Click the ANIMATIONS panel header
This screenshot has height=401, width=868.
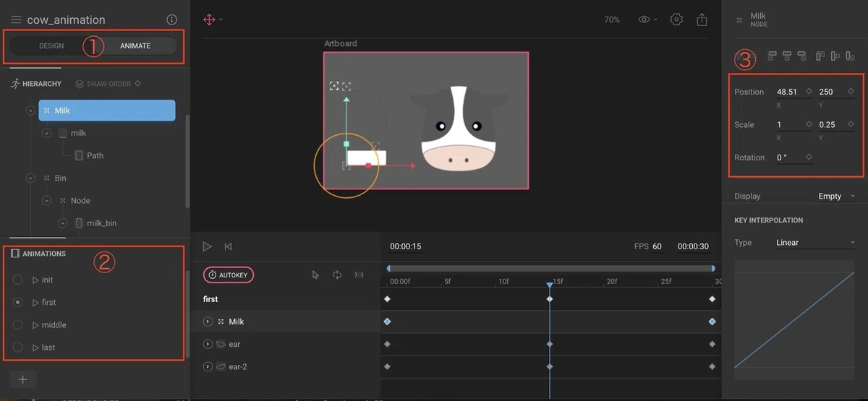click(38, 254)
